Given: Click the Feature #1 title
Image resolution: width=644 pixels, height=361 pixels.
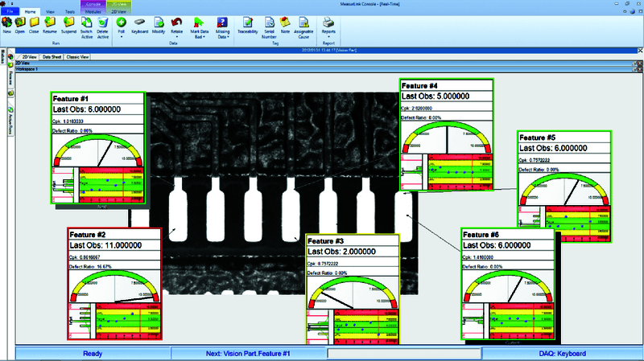Looking at the screenshot, I should tap(71, 99).
